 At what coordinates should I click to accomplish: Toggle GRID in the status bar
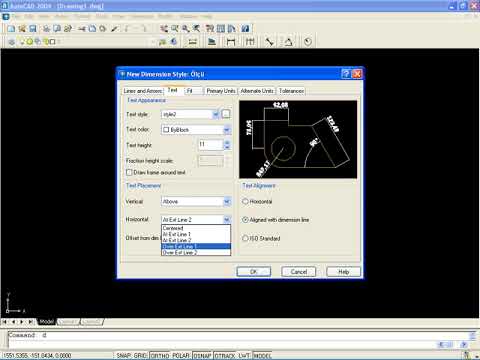(x=140, y=356)
